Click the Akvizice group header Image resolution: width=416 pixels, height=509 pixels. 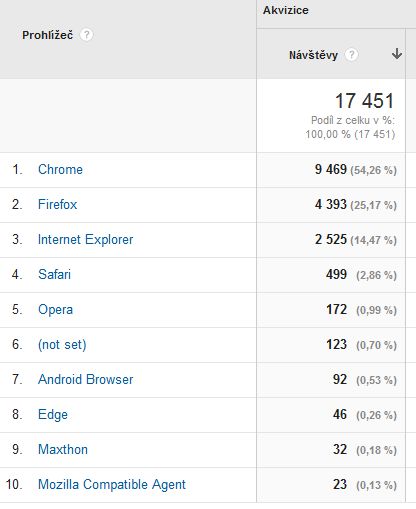[x=286, y=10]
